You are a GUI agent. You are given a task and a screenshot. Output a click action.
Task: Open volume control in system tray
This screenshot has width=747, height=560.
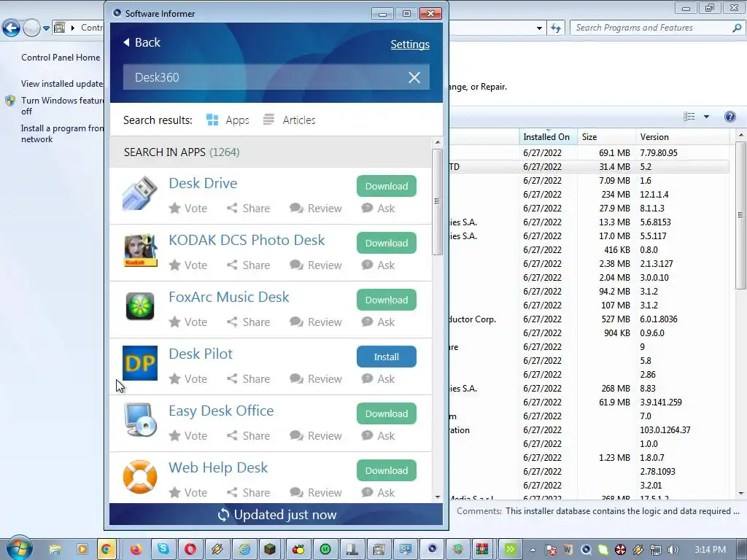[673, 550]
